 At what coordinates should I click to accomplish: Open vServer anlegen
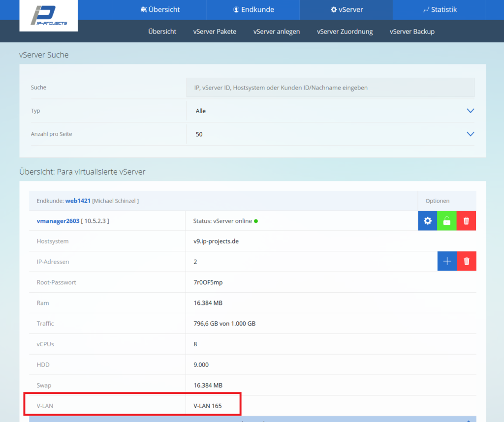tap(276, 31)
